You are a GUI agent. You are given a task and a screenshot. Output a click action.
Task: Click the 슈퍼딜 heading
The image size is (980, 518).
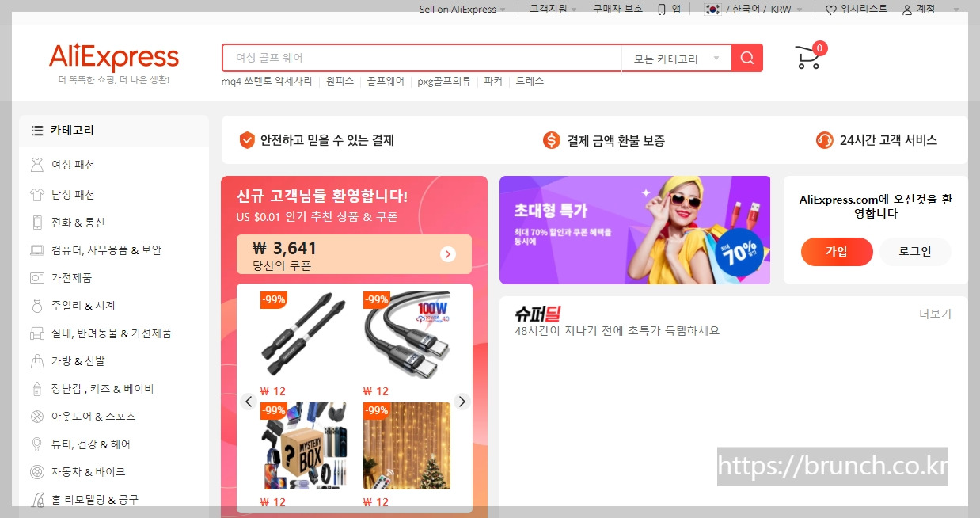click(537, 314)
